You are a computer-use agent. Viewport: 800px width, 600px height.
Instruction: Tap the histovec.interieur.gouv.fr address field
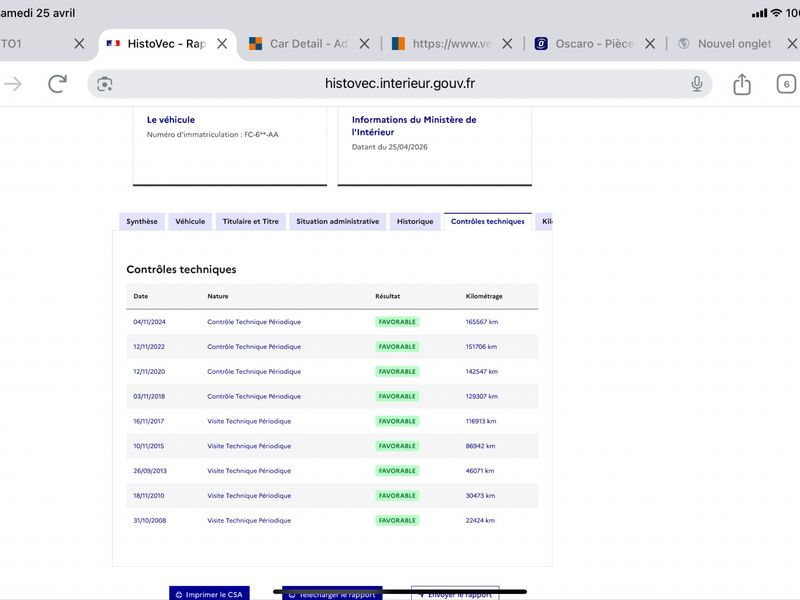pyautogui.click(x=400, y=84)
